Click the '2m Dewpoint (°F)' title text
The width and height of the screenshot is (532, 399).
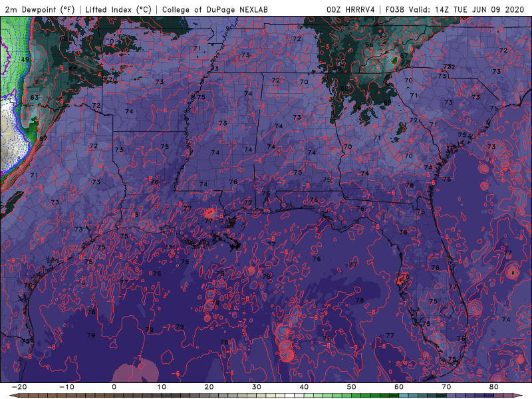[39, 9]
